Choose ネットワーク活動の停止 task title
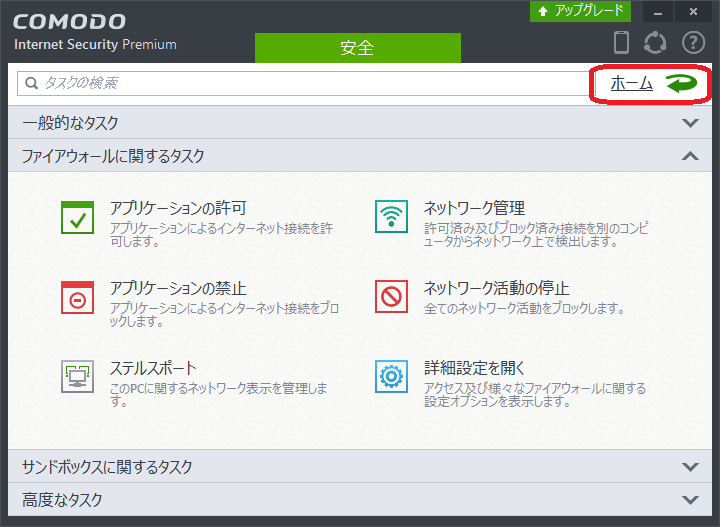The width and height of the screenshot is (720, 527). [496, 288]
